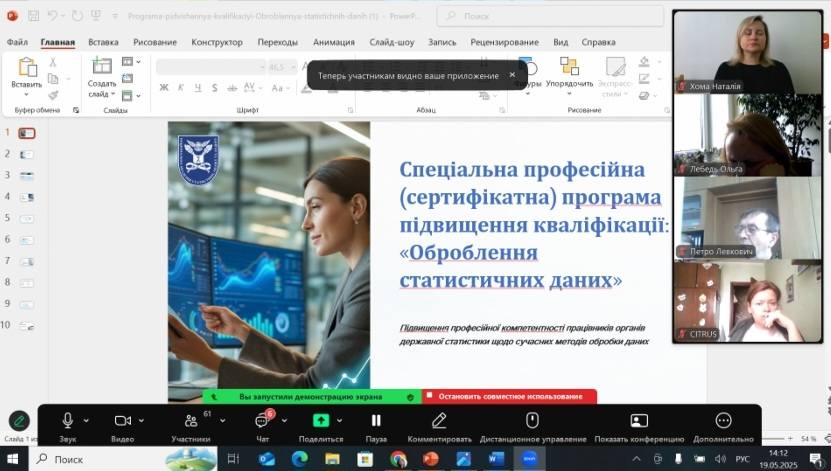Open the Анимация ribbon tab

332,42
